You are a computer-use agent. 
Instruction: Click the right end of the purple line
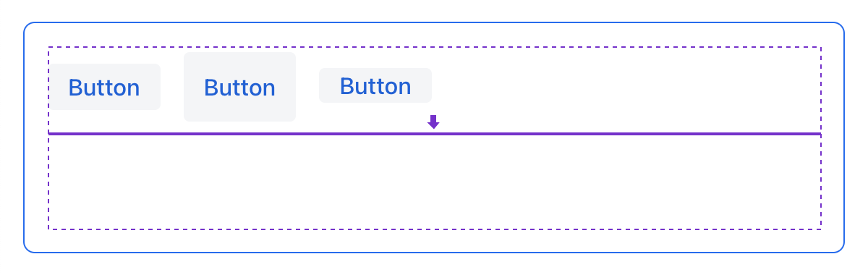pos(817,134)
